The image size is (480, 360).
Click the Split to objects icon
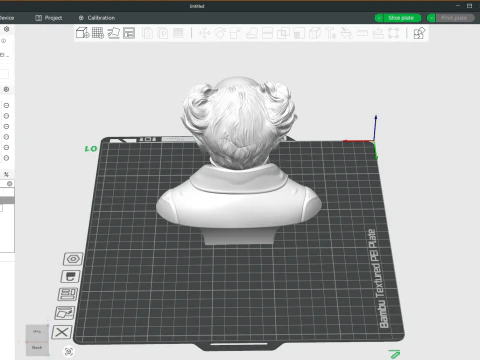147,33
